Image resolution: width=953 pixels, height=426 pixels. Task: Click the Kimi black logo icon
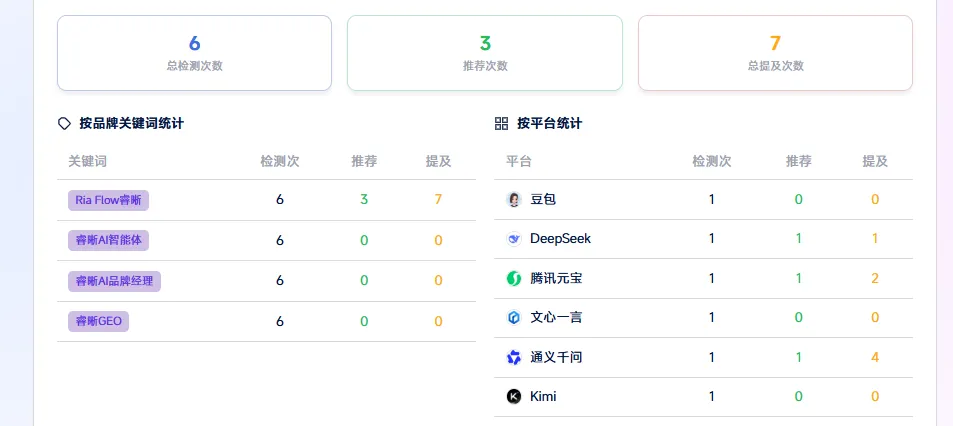(x=514, y=396)
